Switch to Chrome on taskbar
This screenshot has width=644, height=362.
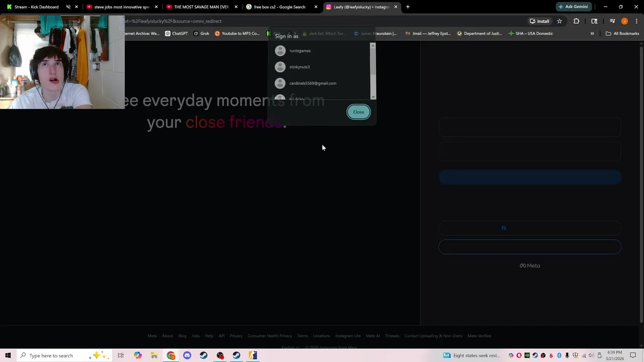pyautogui.click(x=171, y=355)
